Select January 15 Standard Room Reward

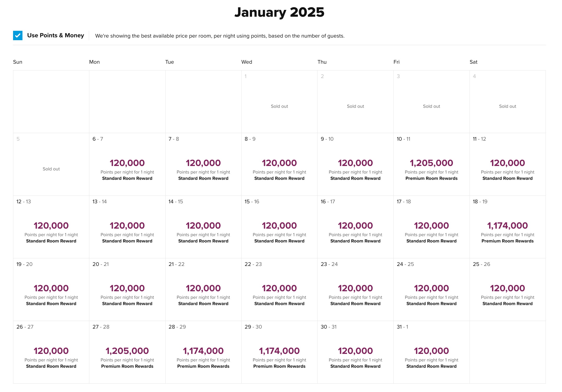[279, 227]
